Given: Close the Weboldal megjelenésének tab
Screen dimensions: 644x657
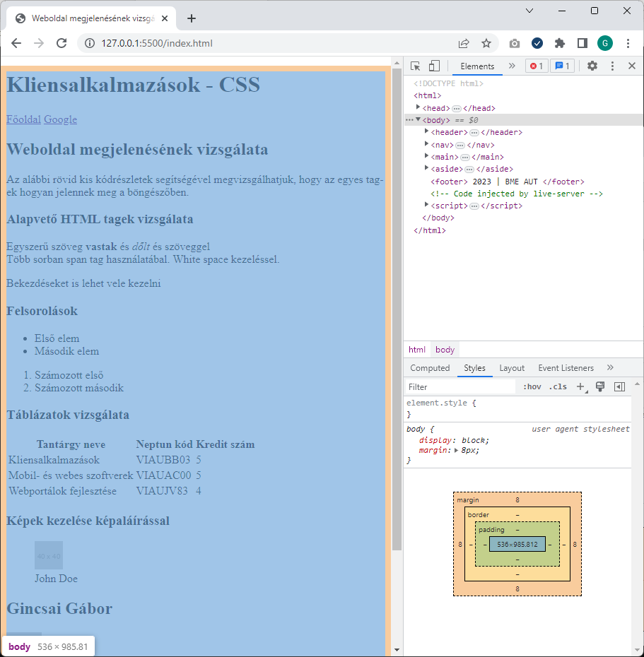Looking at the screenshot, I should point(165,18).
